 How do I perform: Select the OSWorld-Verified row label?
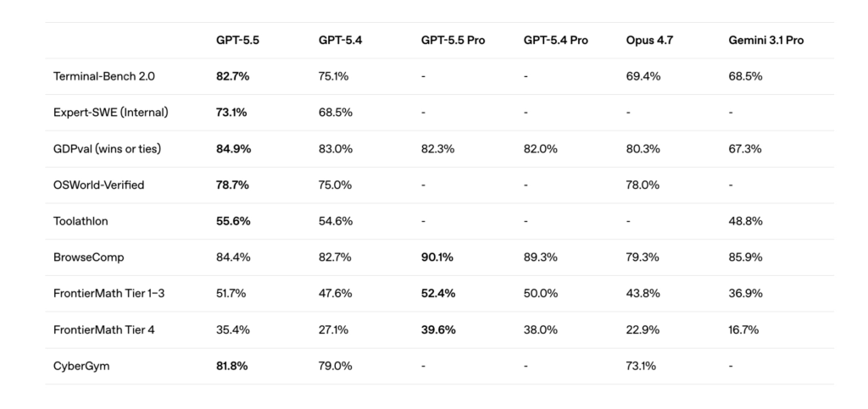[98, 185]
